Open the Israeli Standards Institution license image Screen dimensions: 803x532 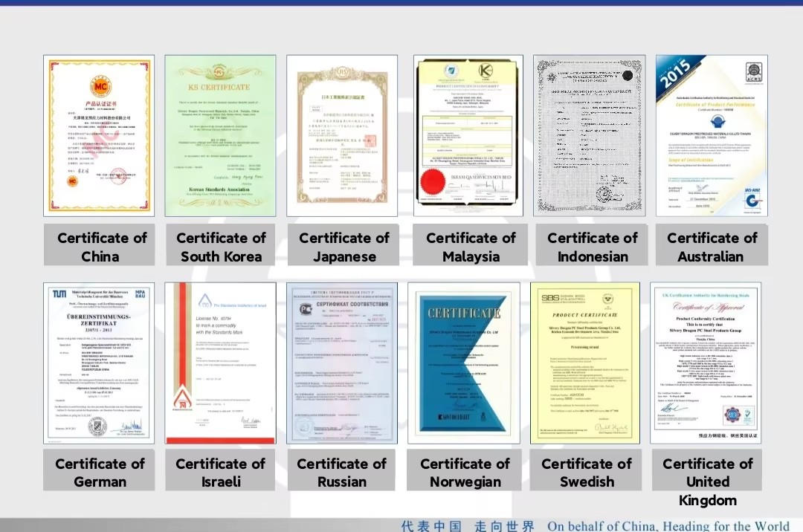(220, 363)
